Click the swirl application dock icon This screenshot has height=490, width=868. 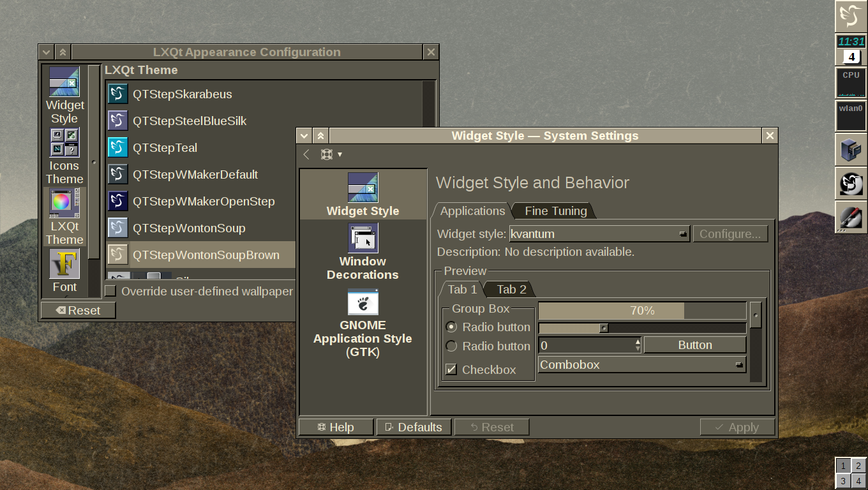pyautogui.click(x=851, y=184)
